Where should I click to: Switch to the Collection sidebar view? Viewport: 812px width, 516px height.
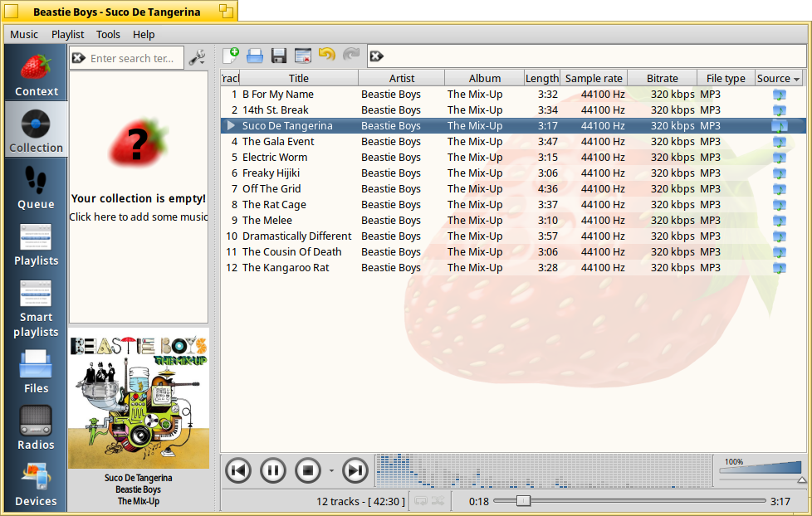coord(36,129)
